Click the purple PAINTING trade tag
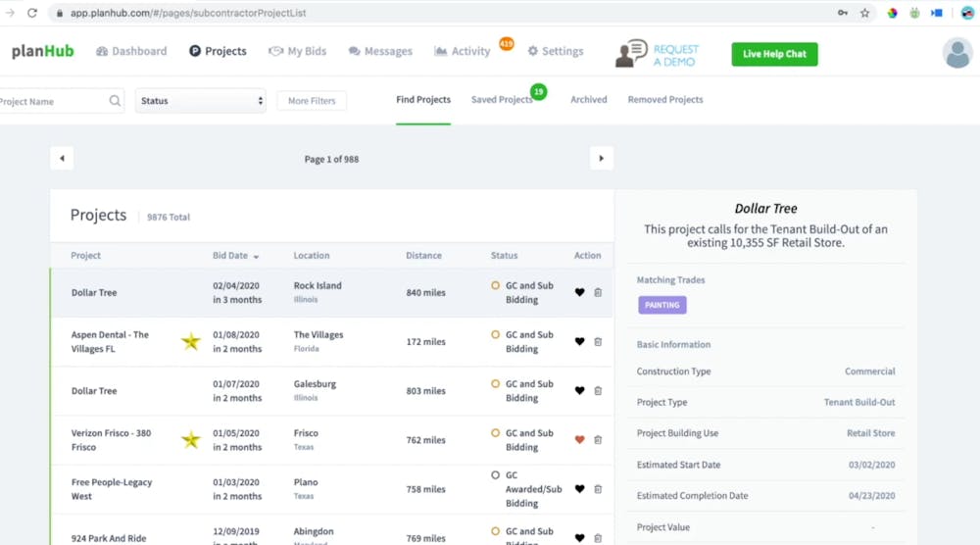The width and height of the screenshot is (980, 545). (662, 305)
